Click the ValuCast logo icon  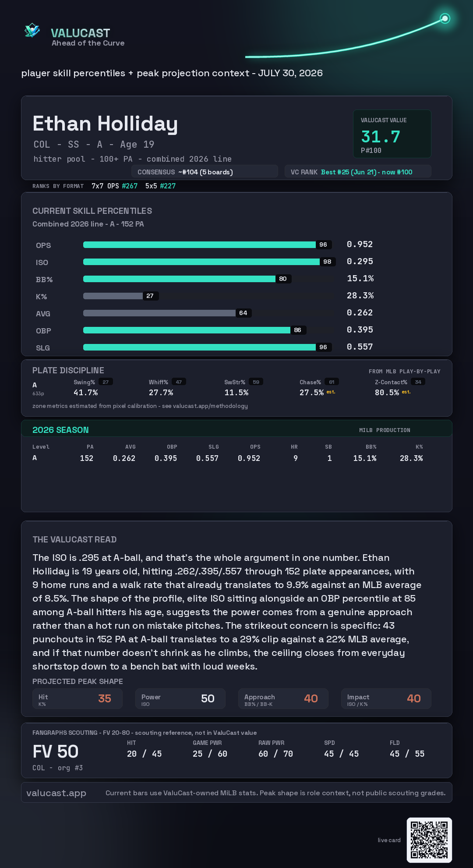(x=32, y=30)
